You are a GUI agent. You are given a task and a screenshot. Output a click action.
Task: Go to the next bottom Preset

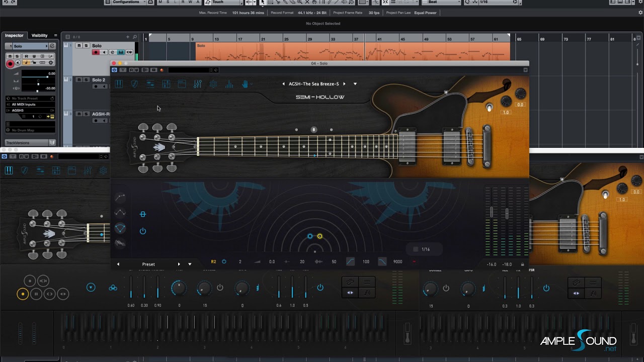pyautogui.click(x=179, y=264)
